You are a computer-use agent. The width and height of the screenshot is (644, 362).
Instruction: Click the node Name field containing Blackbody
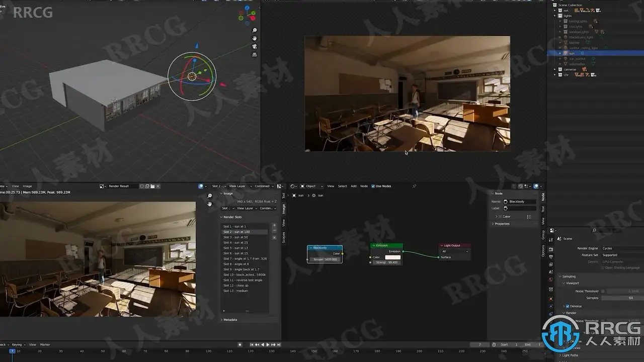click(x=520, y=202)
